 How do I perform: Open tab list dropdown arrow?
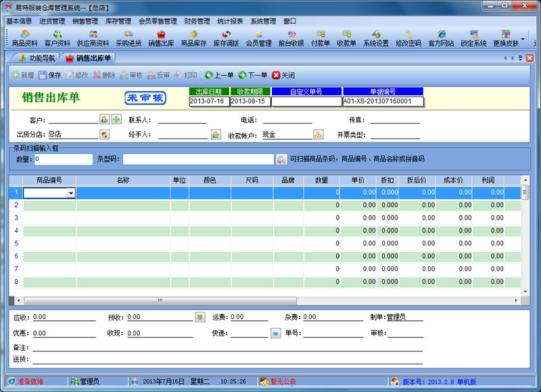(520, 58)
